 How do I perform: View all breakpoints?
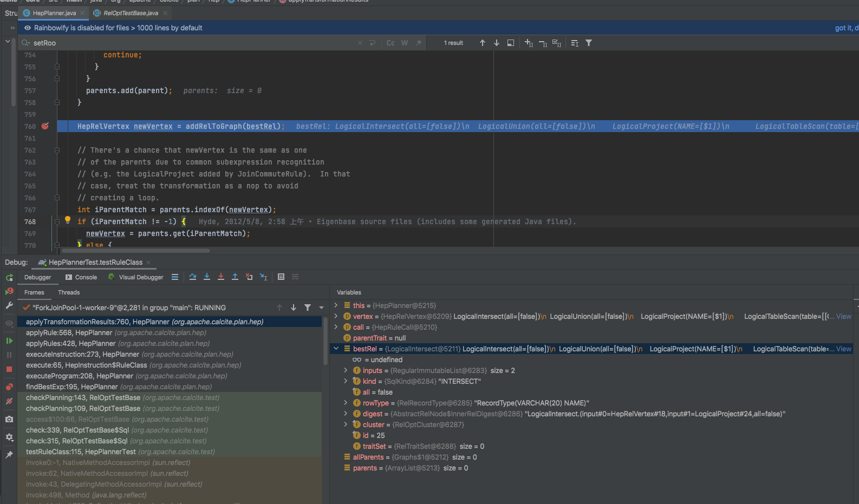[9, 387]
